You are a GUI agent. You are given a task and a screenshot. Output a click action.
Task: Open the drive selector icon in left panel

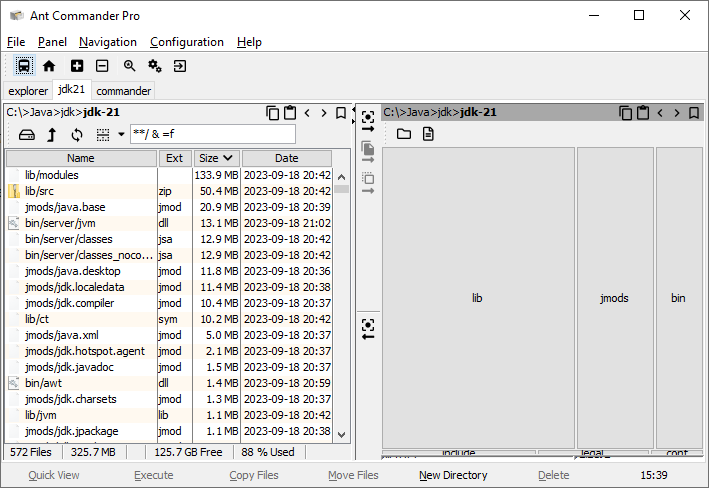27,135
